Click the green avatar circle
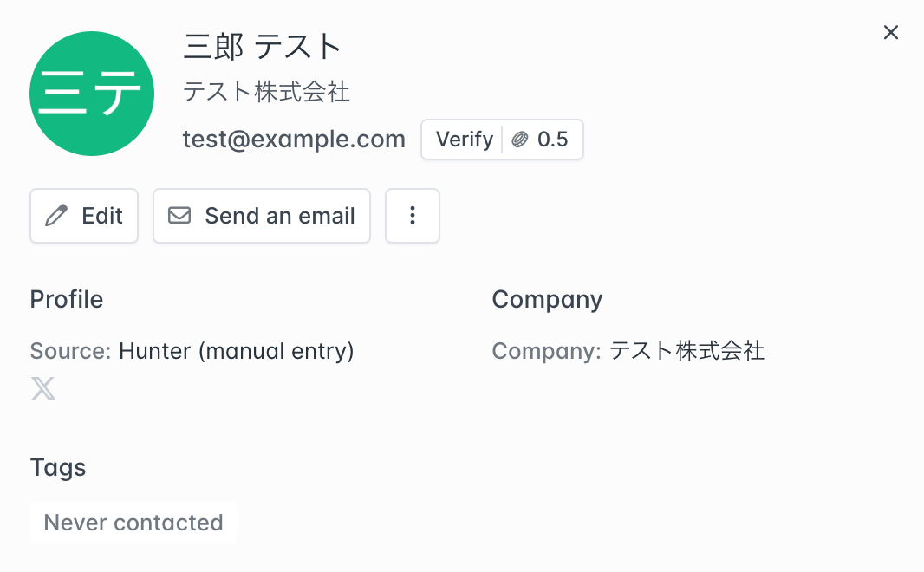Image resolution: width=924 pixels, height=572 pixels. pos(92,94)
